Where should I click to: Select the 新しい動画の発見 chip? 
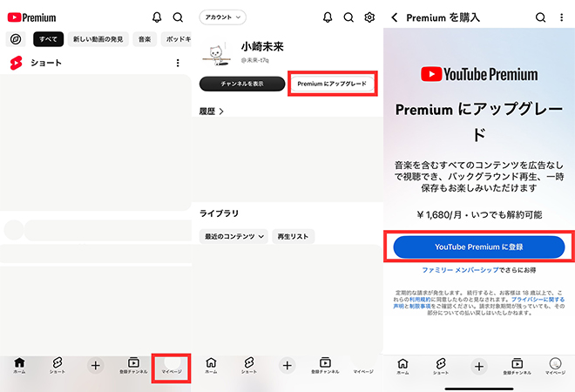pos(98,39)
